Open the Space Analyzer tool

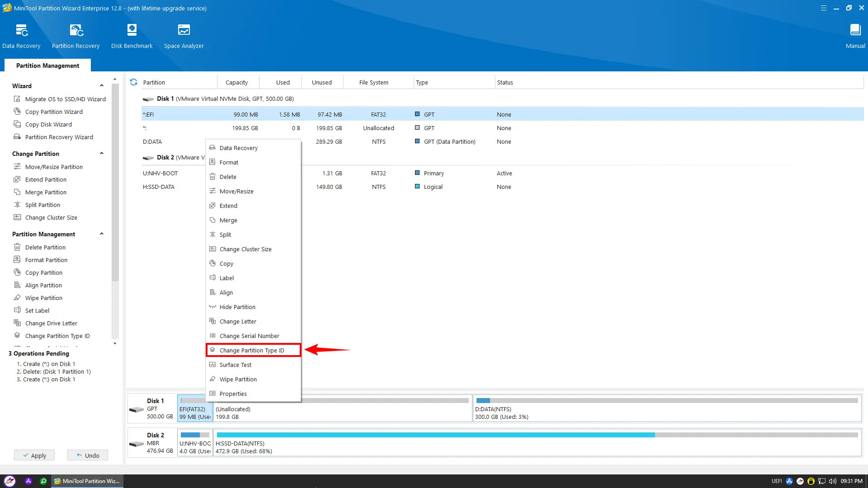(x=184, y=31)
